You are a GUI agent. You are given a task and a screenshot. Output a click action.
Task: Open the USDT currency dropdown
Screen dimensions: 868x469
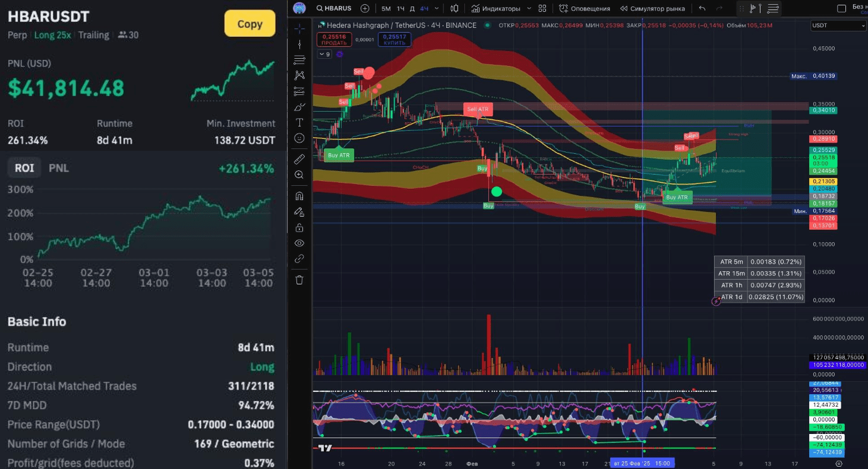click(838, 26)
